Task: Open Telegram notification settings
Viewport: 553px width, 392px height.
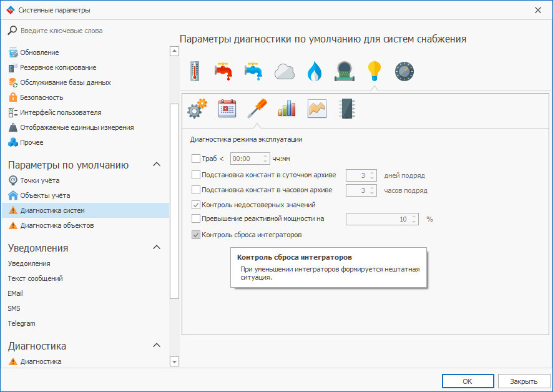Action: tap(21, 323)
